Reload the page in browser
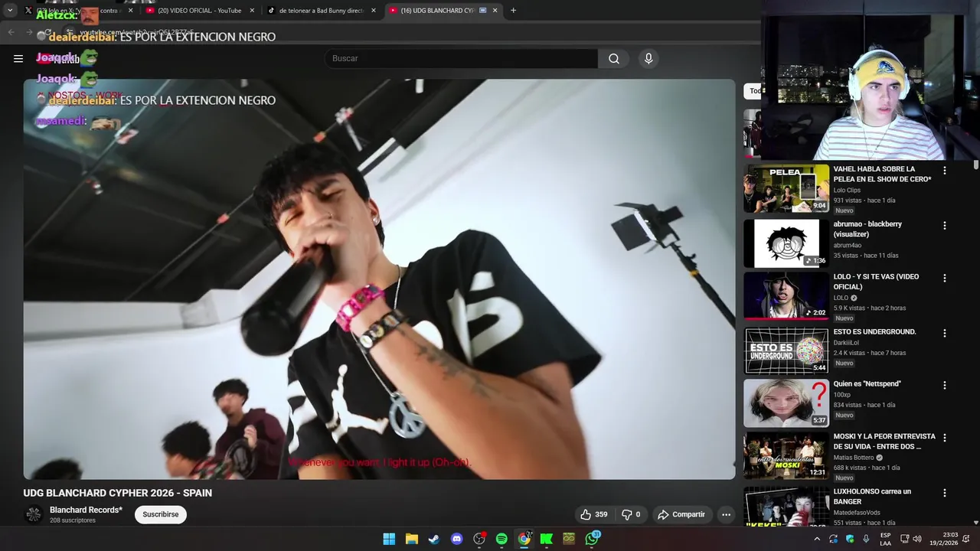This screenshot has width=980, height=551. [x=48, y=32]
